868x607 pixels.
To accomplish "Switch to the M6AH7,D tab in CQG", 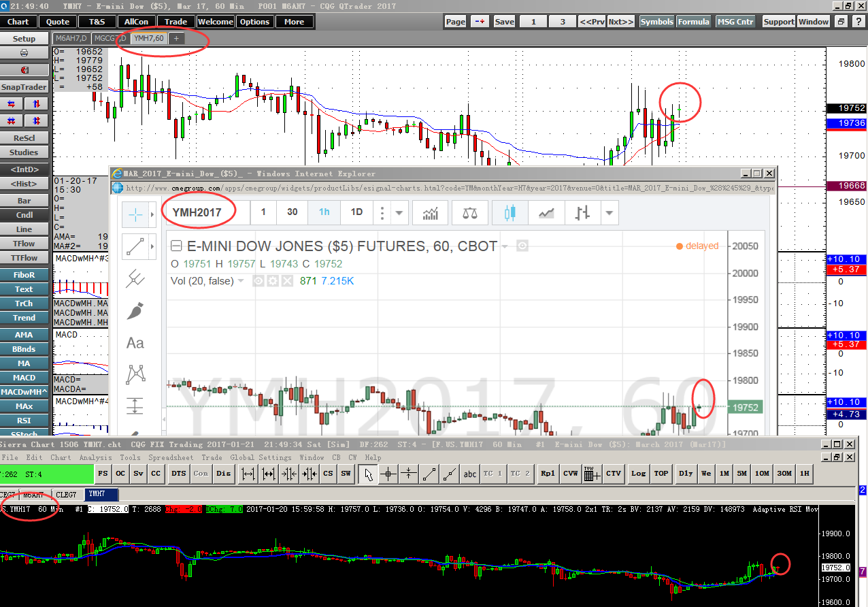I will coord(71,38).
